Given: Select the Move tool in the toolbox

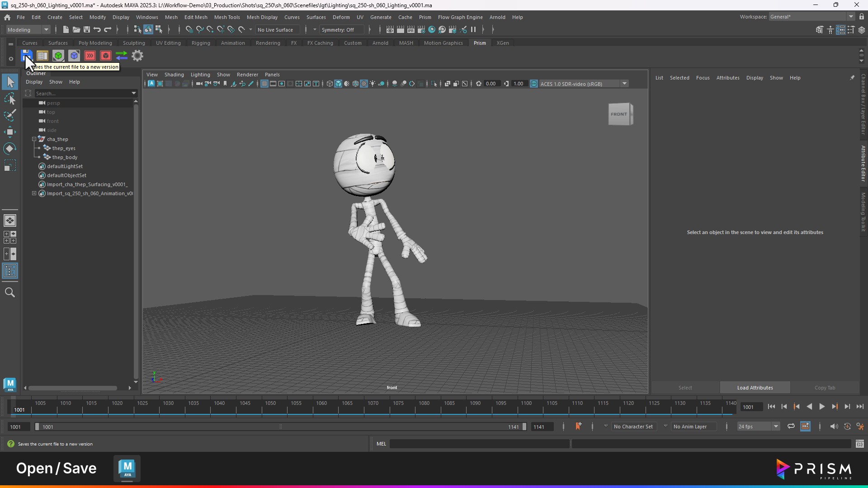Looking at the screenshot, I should click(x=10, y=132).
